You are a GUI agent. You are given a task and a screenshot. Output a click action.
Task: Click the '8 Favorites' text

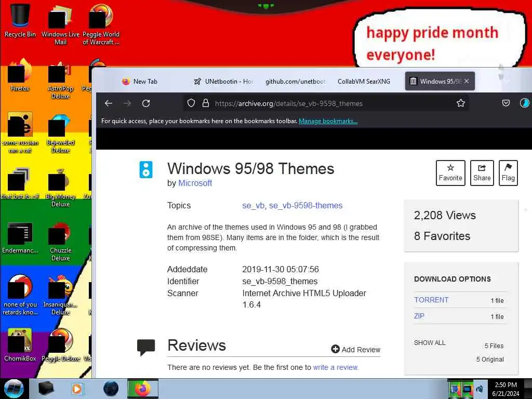point(442,236)
